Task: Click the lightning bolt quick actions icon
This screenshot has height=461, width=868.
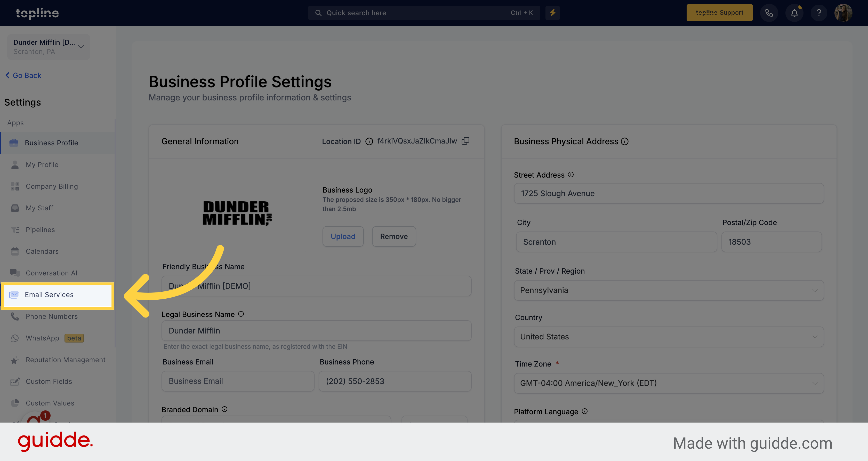Action: [553, 13]
